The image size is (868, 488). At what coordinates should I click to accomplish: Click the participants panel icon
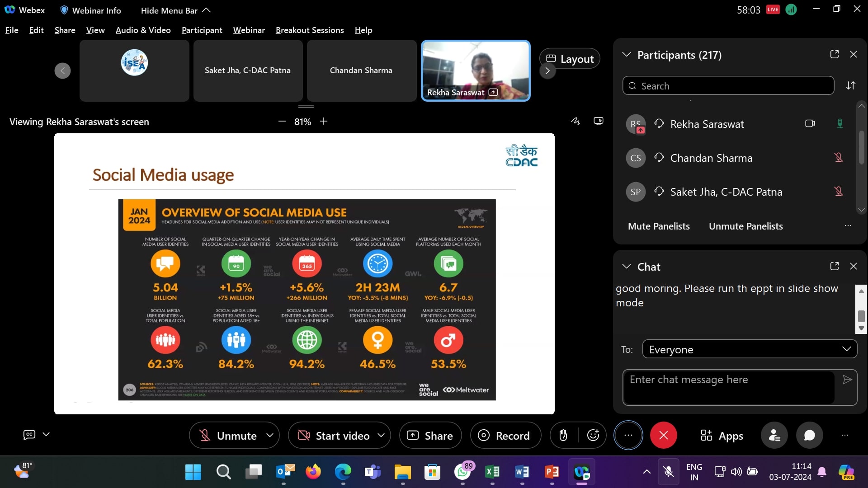pos(774,435)
